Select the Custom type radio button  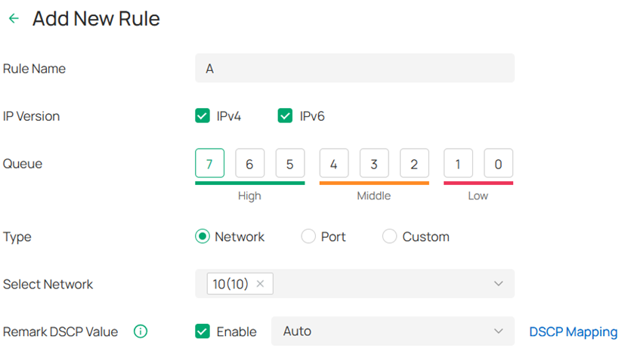(389, 236)
